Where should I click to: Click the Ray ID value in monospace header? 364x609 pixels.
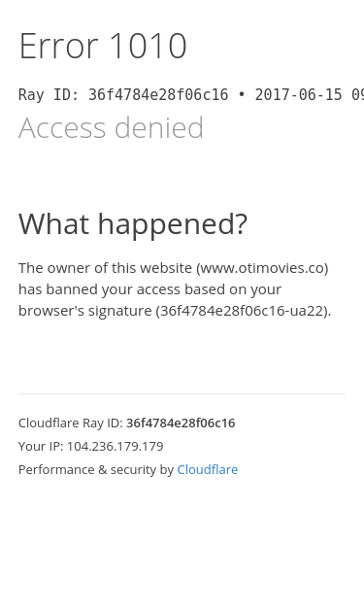point(158,95)
